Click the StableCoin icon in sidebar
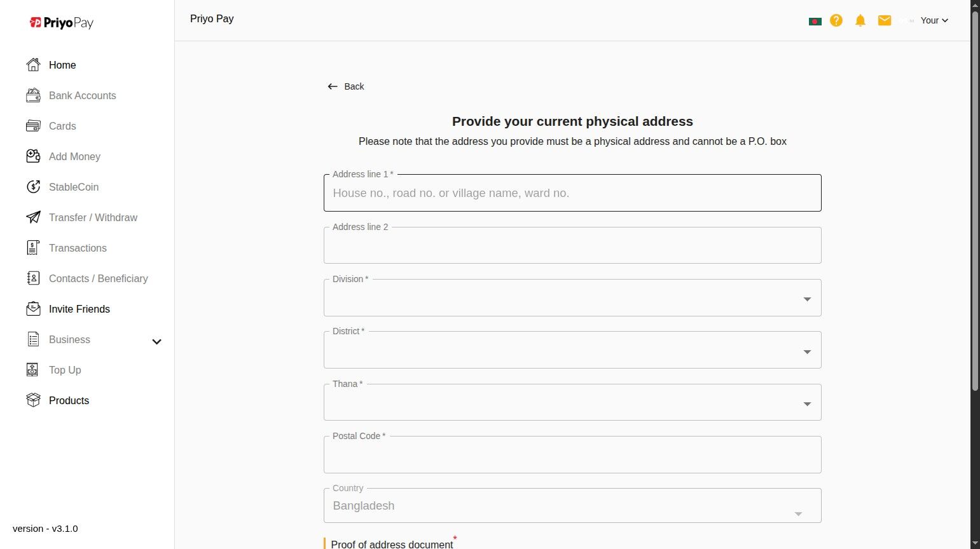This screenshot has height=549, width=980. coord(33,187)
